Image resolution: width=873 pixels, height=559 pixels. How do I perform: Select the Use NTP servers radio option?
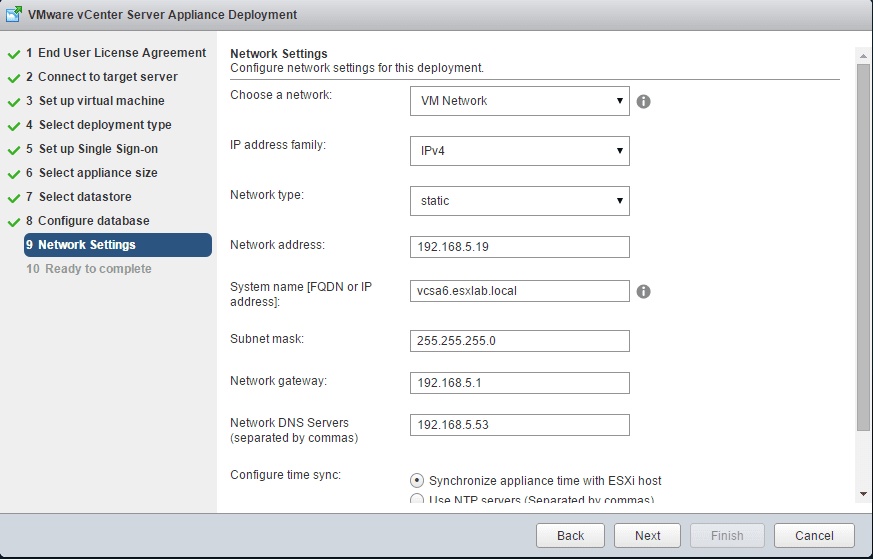[417, 500]
